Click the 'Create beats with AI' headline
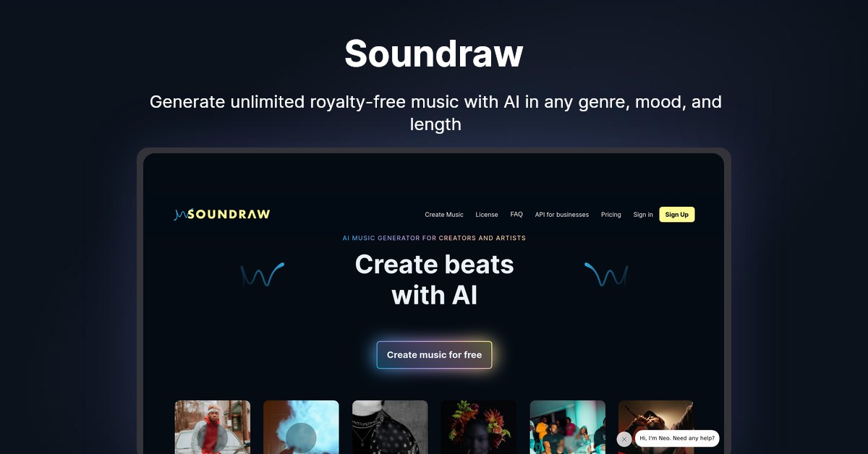 [x=434, y=280]
